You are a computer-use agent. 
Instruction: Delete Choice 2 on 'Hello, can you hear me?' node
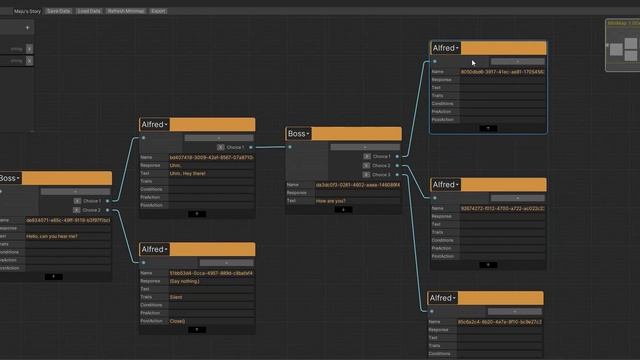76,210
